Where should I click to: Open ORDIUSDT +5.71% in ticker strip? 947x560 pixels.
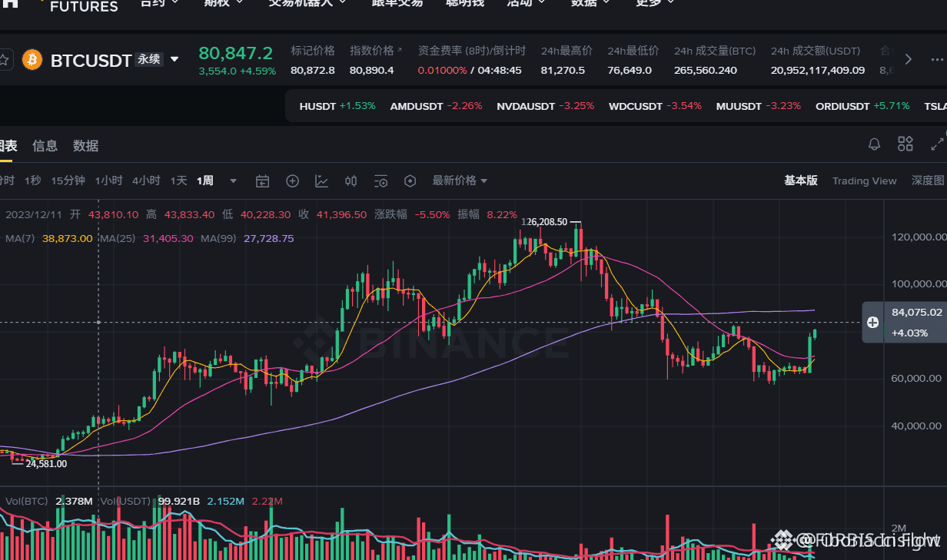[862, 106]
